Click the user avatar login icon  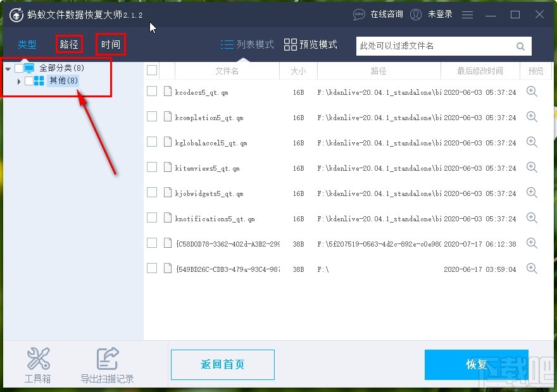416,15
